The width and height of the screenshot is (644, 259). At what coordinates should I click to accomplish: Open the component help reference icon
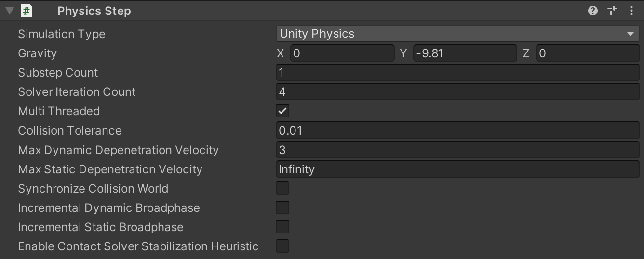[593, 11]
